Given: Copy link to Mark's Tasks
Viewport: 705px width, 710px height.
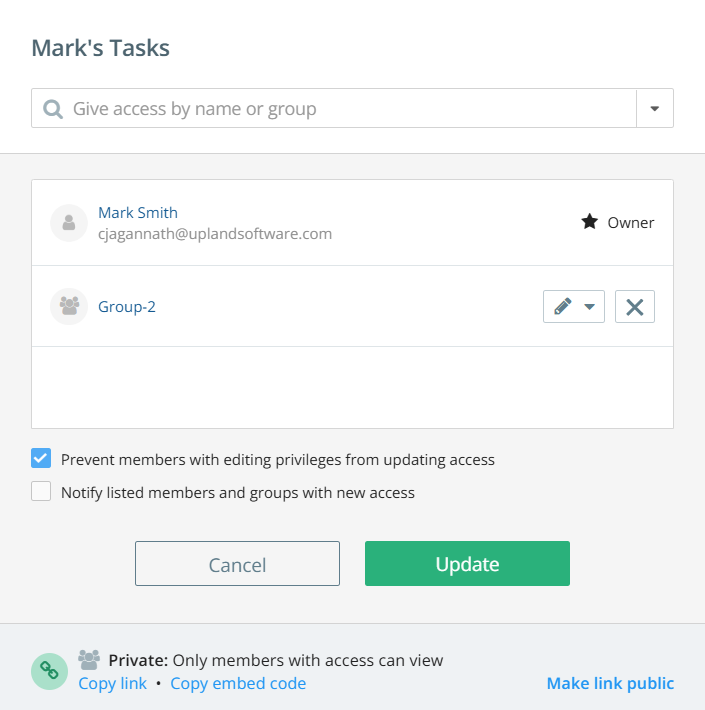Looking at the screenshot, I should click(x=112, y=684).
